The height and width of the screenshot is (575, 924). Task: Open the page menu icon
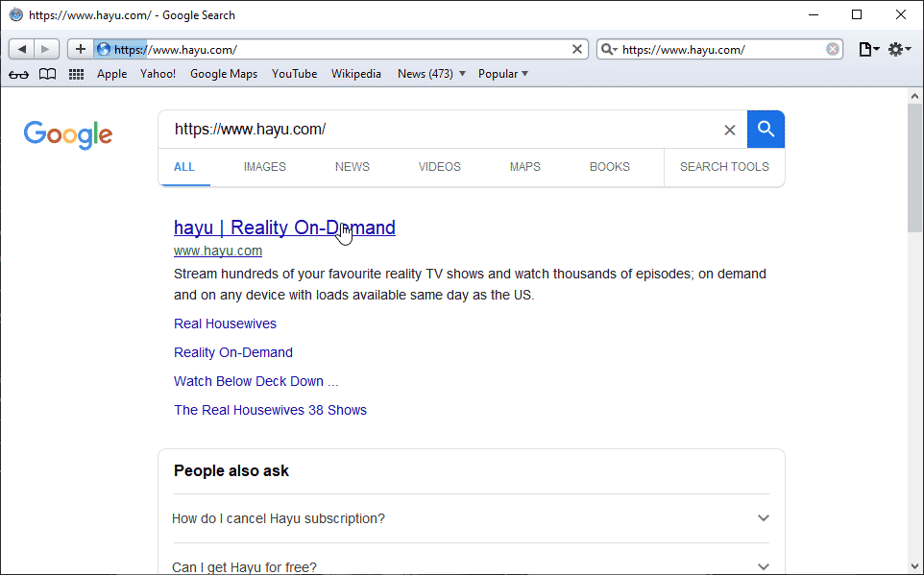tap(868, 50)
